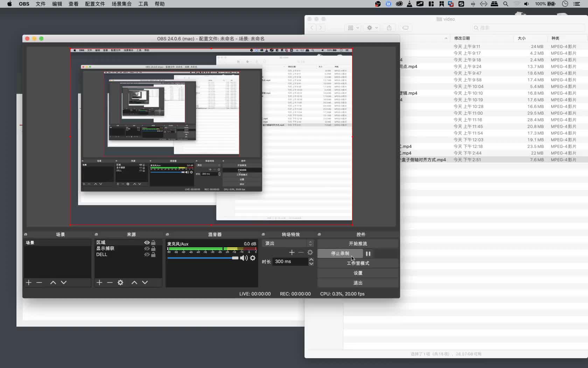The width and height of the screenshot is (588, 368).
Task: Remove transition with minus icon
Action: pos(301,252)
